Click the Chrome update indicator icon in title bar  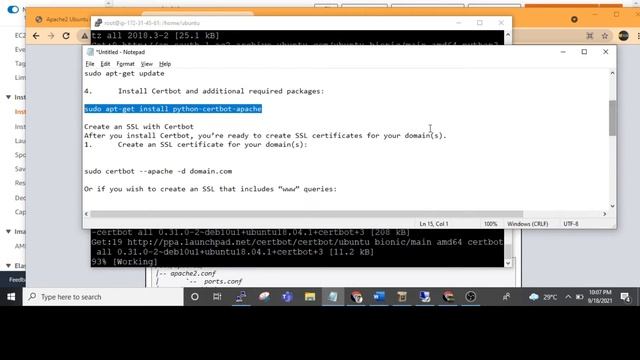point(574,19)
